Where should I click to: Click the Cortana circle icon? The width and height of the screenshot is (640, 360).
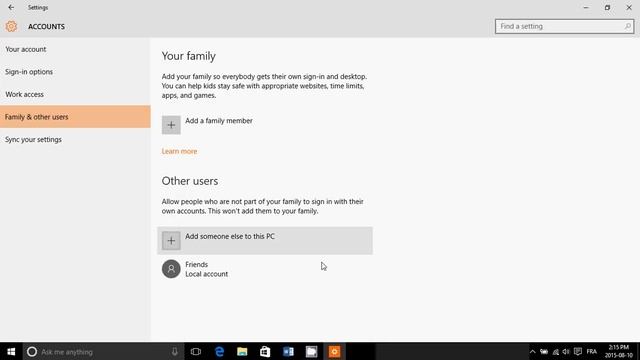(32, 351)
